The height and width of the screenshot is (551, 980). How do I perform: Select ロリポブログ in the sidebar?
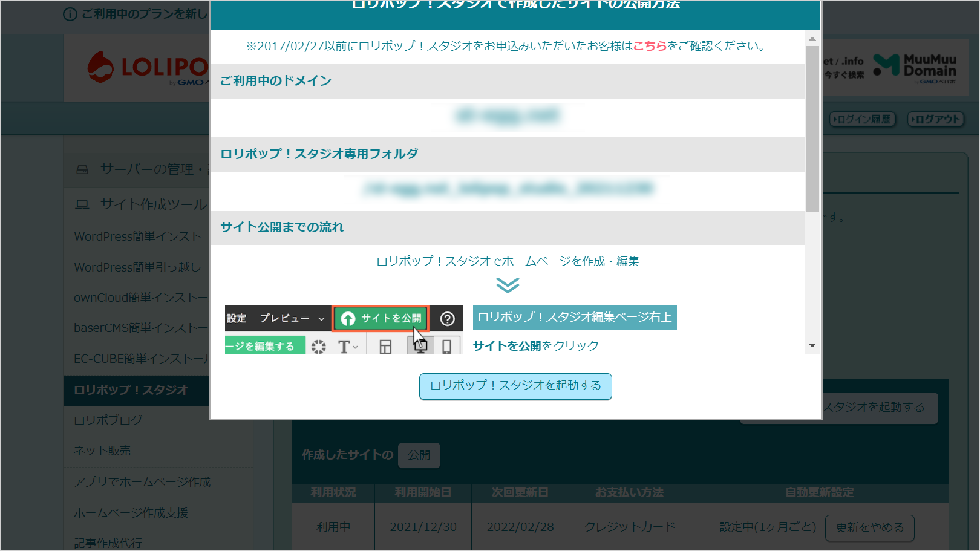[x=108, y=420]
